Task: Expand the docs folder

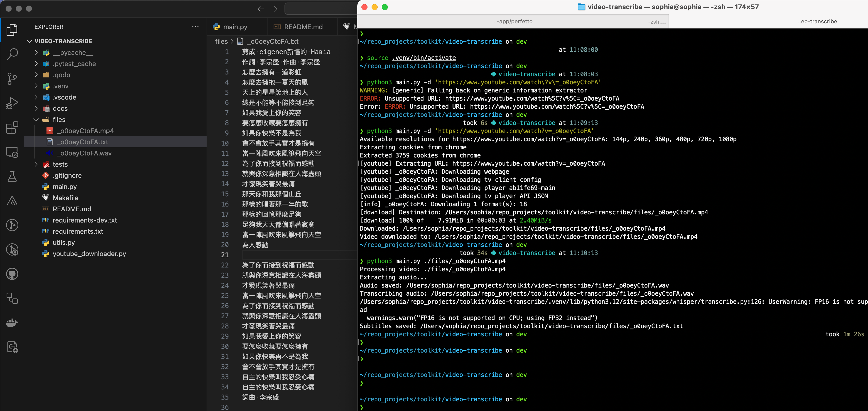Action: click(x=36, y=108)
